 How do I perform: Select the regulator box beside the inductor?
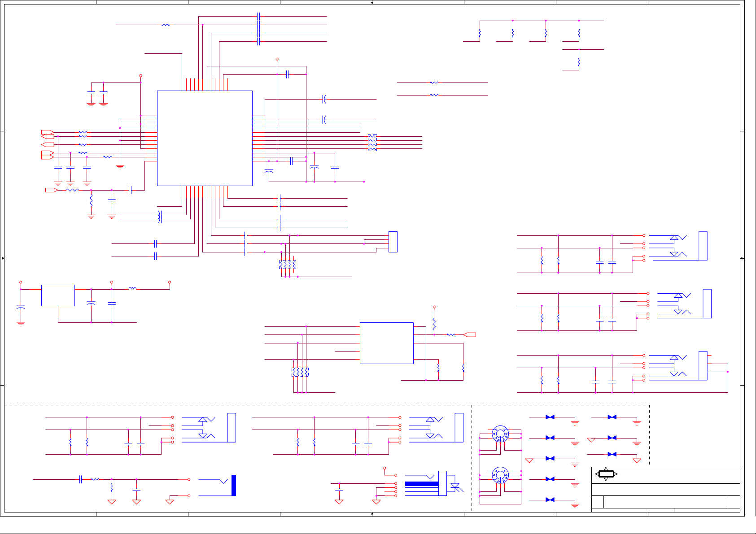pyautogui.click(x=58, y=295)
